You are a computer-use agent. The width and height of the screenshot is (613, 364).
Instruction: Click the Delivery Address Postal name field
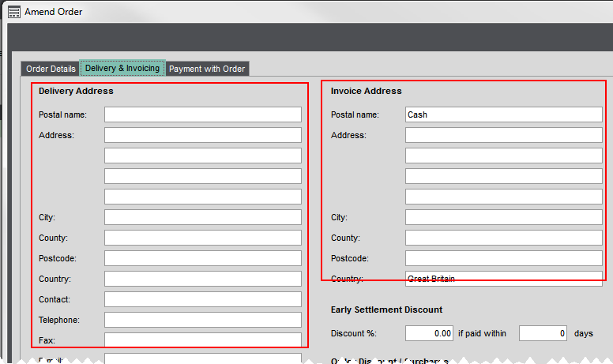[202, 114]
